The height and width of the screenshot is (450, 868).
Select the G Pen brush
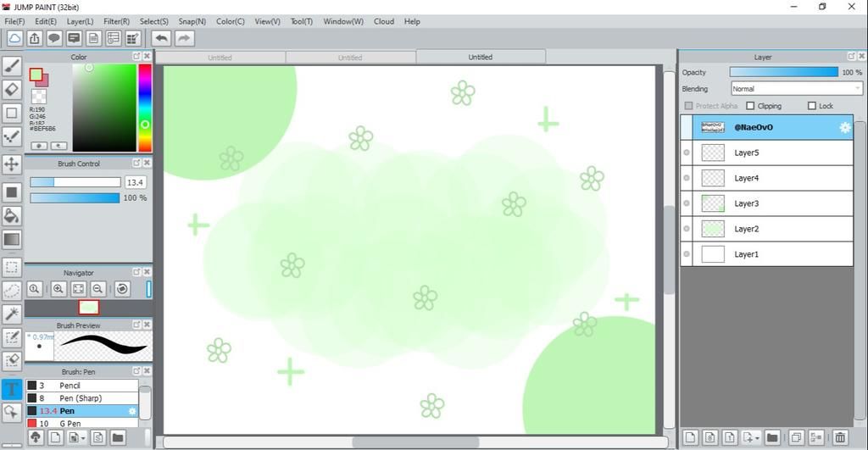pos(82,424)
